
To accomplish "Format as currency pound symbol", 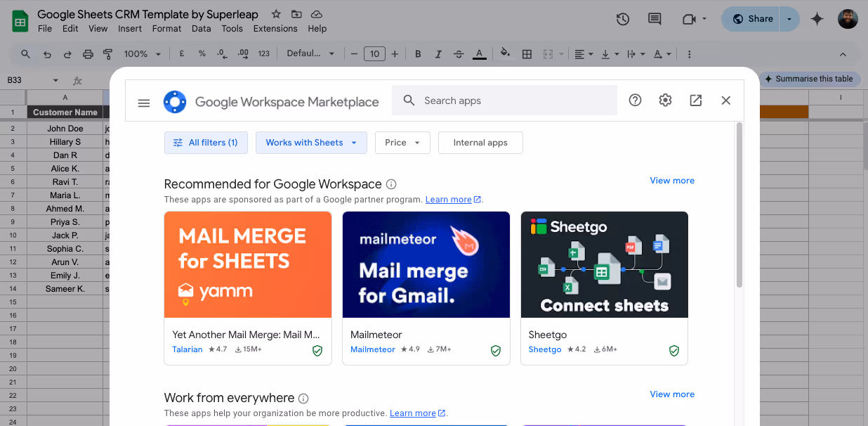I will tap(182, 54).
